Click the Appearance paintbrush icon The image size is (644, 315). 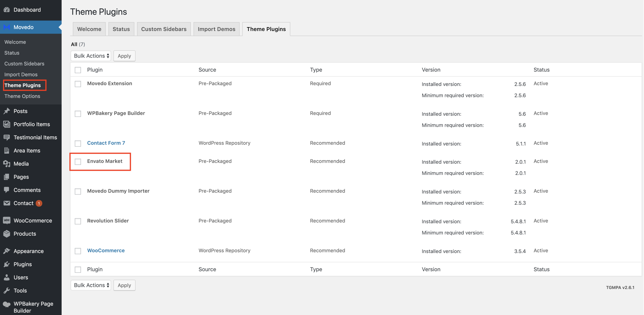point(7,251)
